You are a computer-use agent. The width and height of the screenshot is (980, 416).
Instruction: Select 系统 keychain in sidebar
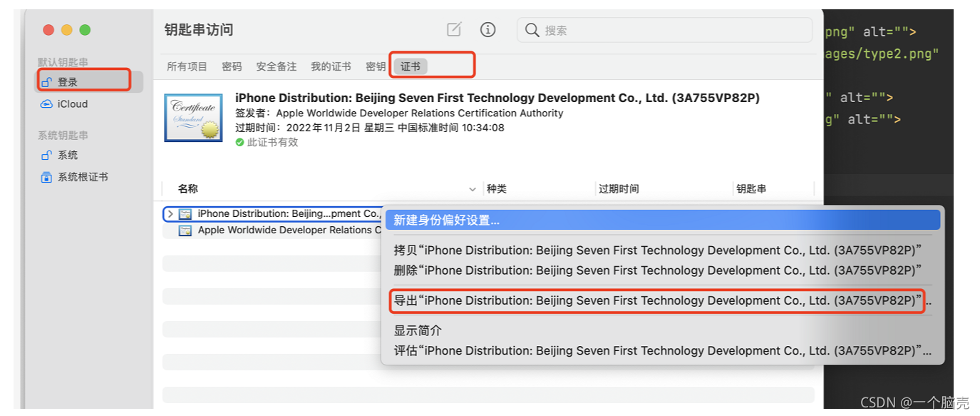click(x=89, y=156)
